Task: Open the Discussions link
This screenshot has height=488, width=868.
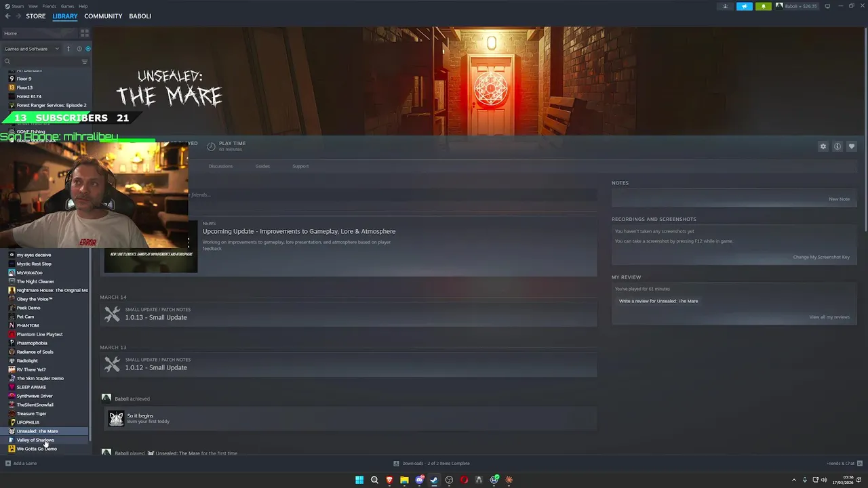Action: point(220,166)
